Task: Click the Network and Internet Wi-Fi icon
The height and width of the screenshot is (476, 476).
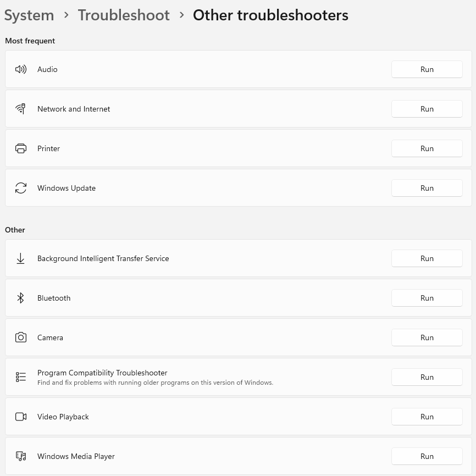Action: point(21,109)
